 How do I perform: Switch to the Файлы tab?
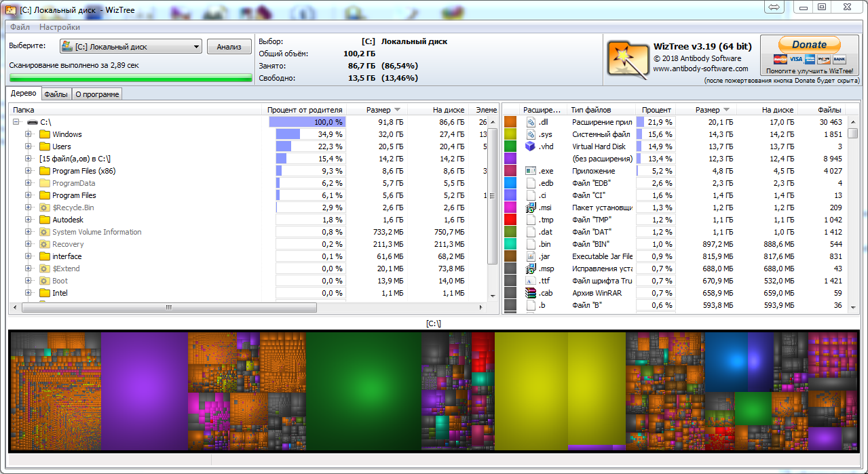coord(56,94)
